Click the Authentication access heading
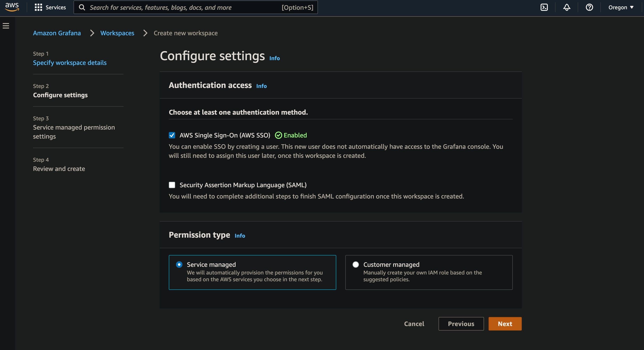 210,85
